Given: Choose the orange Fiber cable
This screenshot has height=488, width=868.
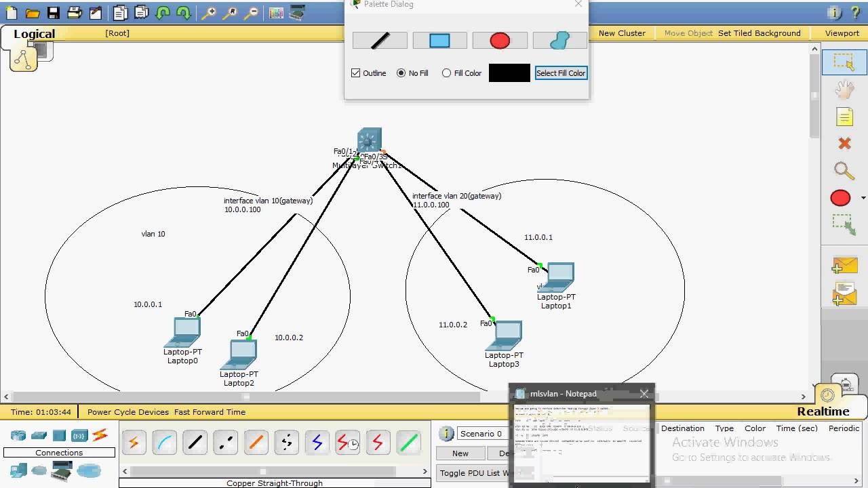Looking at the screenshot, I should pyautogui.click(x=256, y=443).
